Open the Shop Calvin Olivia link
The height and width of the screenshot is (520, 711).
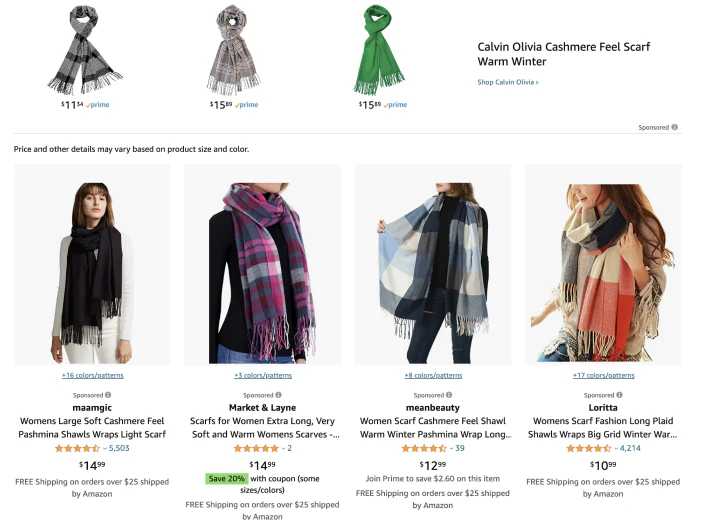pyautogui.click(x=507, y=82)
